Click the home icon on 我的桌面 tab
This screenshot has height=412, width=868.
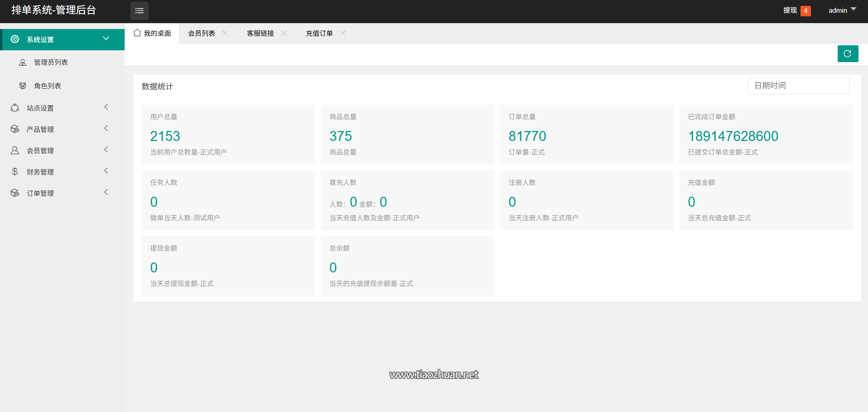[137, 33]
